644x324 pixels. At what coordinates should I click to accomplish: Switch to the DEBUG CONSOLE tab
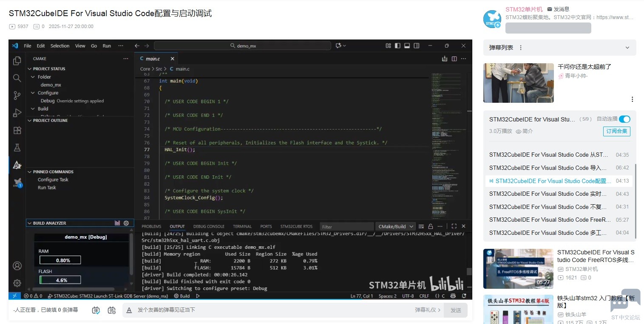pyautogui.click(x=209, y=226)
